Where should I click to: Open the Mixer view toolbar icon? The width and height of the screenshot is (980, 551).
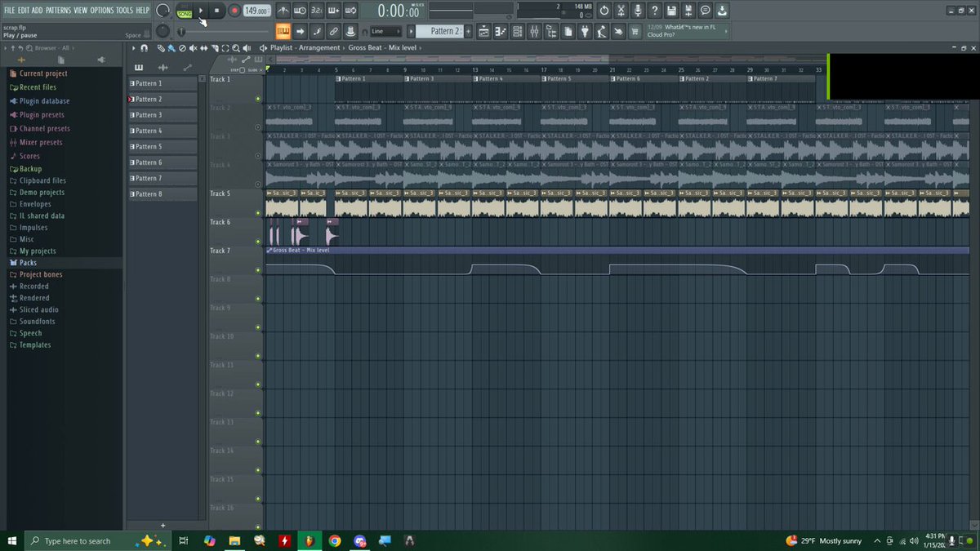[x=534, y=31]
